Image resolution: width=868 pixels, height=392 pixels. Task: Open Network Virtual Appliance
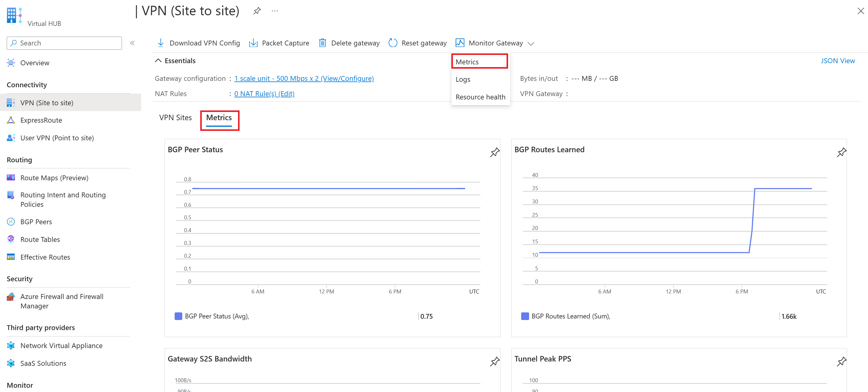[61, 345]
